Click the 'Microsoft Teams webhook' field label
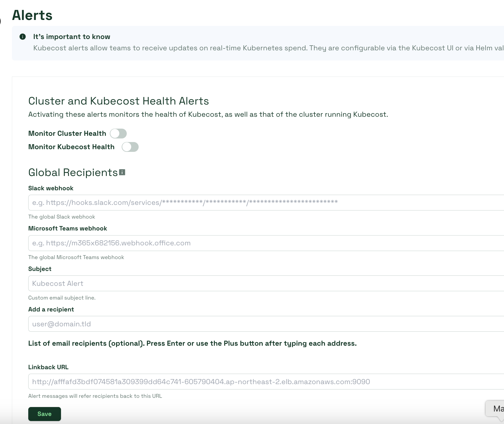The width and height of the screenshot is (504, 424). [x=68, y=228]
